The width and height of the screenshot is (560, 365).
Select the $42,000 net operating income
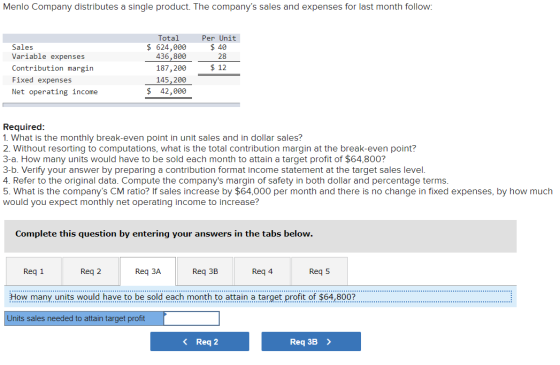click(166, 91)
